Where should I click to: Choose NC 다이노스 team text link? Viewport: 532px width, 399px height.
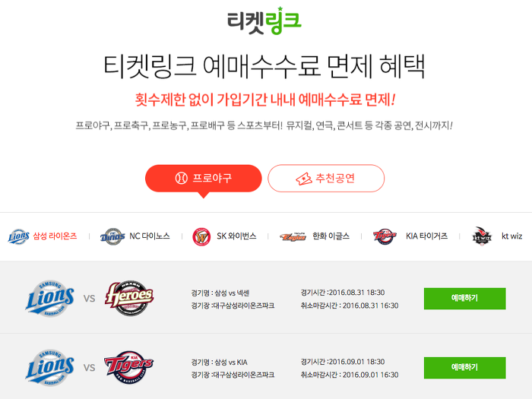coord(150,236)
